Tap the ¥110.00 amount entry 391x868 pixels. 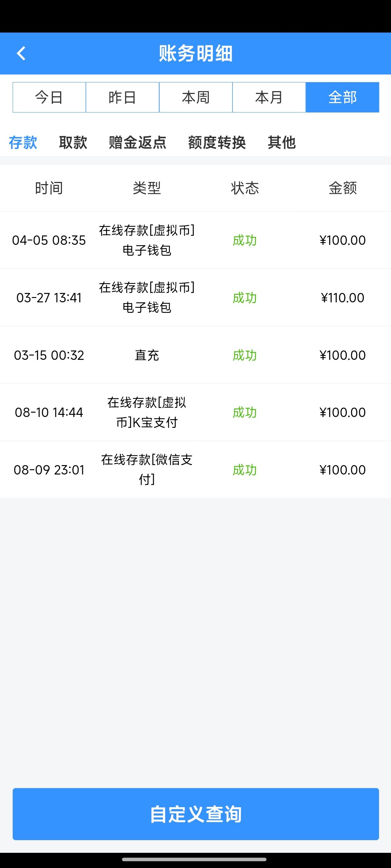[342, 298]
